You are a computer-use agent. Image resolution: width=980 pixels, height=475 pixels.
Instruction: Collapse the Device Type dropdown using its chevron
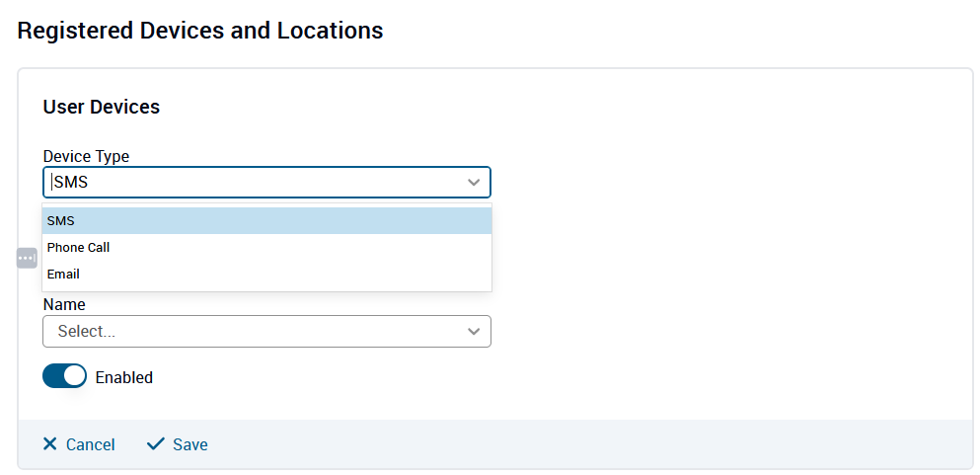[x=474, y=183]
